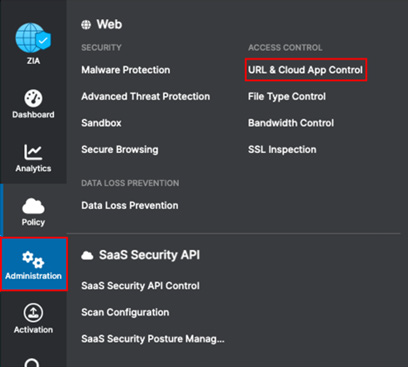Open SaaS Security API Control
Viewport: 408px width, 367px height.
tap(140, 286)
